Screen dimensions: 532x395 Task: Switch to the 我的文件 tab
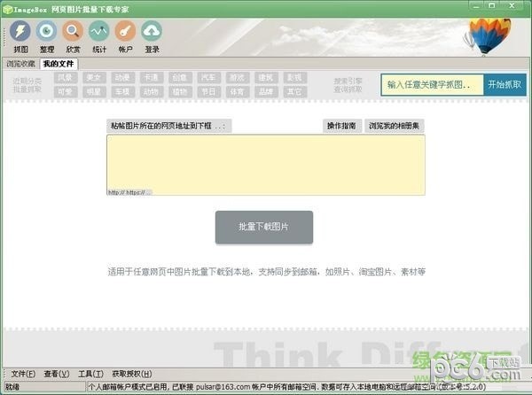[x=59, y=64]
